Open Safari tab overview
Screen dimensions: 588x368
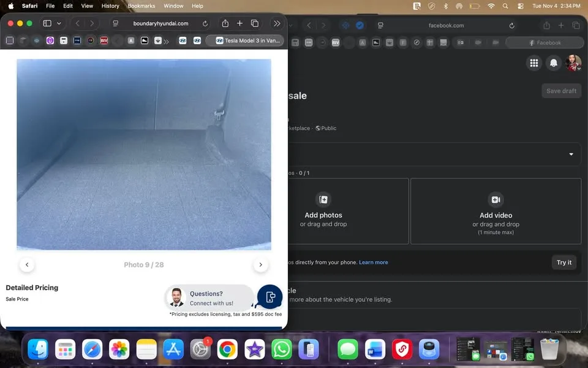pyautogui.click(x=255, y=23)
